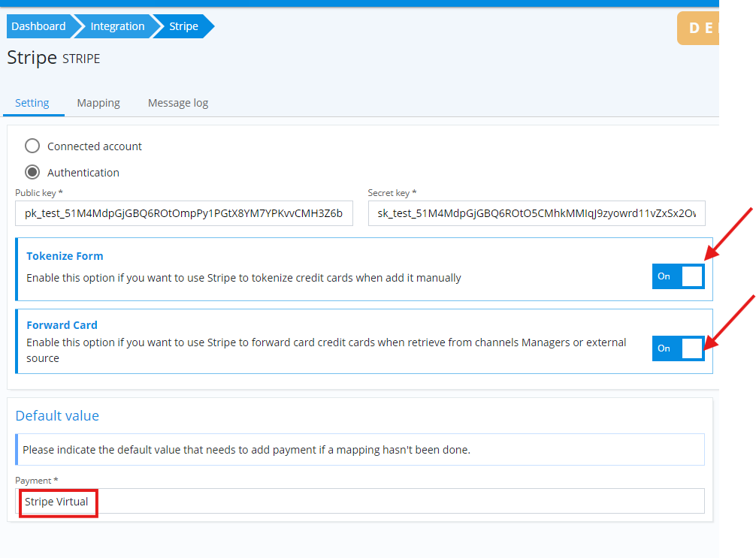756x558 pixels.
Task: Toggle the Forward Card switch
Action: pos(679,348)
